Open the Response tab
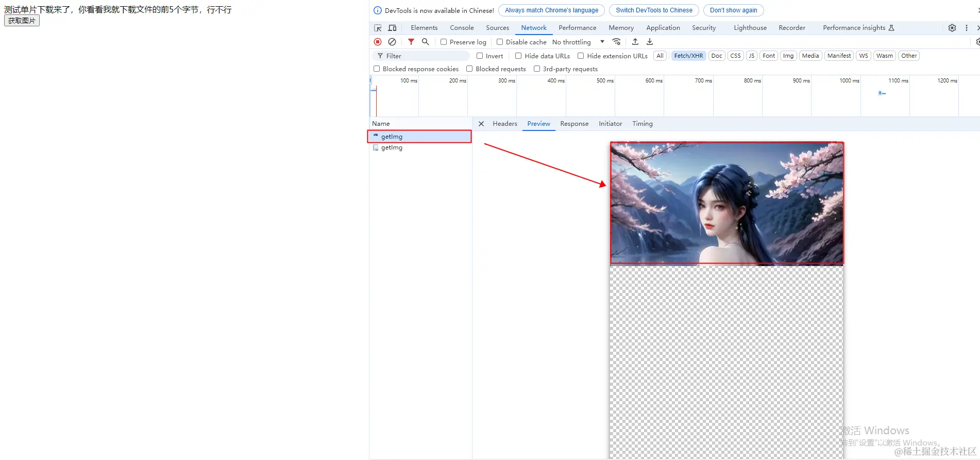This screenshot has width=980, height=460. (x=574, y=124)
